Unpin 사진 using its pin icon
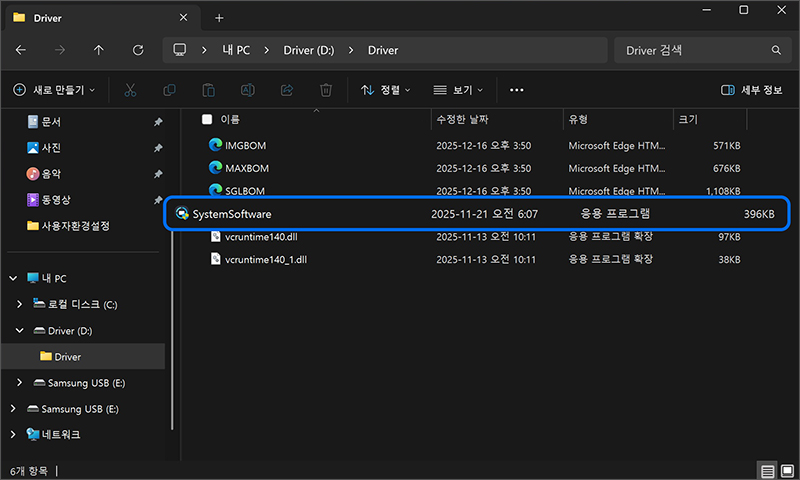The image size is (800, 480). 158,148
